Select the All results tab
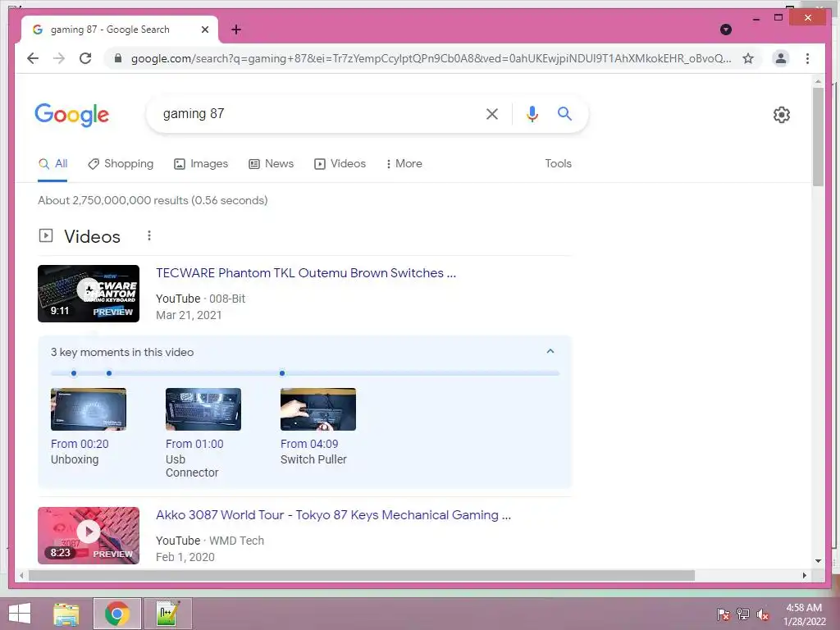Image resolution: width=840 pixels, height=630 pixels. [x=52, y=163]
